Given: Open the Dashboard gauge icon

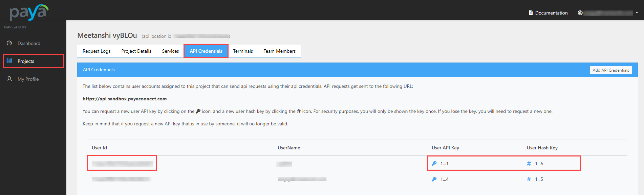Looking at the screenshot, I should [9, 43].
